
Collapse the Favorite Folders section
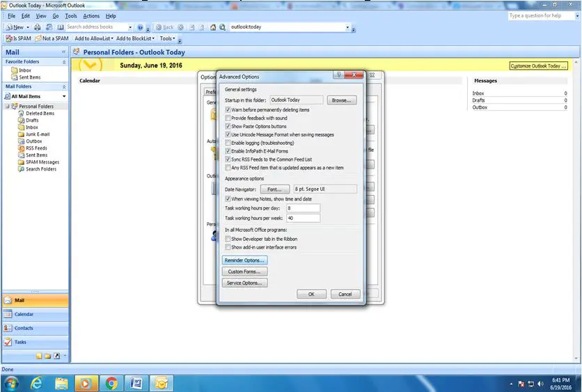64,62
